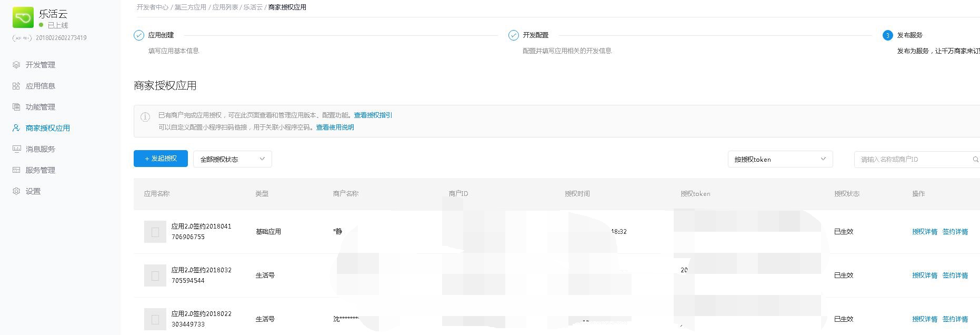Open 消息服务 menu item
Screen dimensions: 980x335
pyautogui.click(x=41, y=149)
